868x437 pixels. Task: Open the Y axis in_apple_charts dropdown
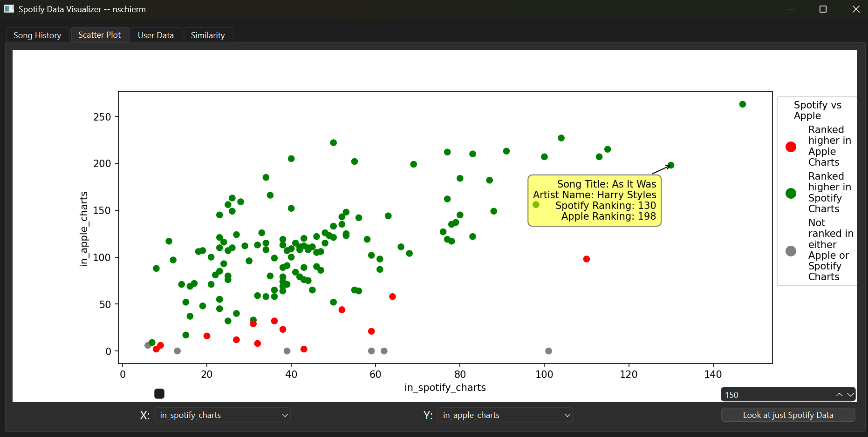[x=506, y=415]
